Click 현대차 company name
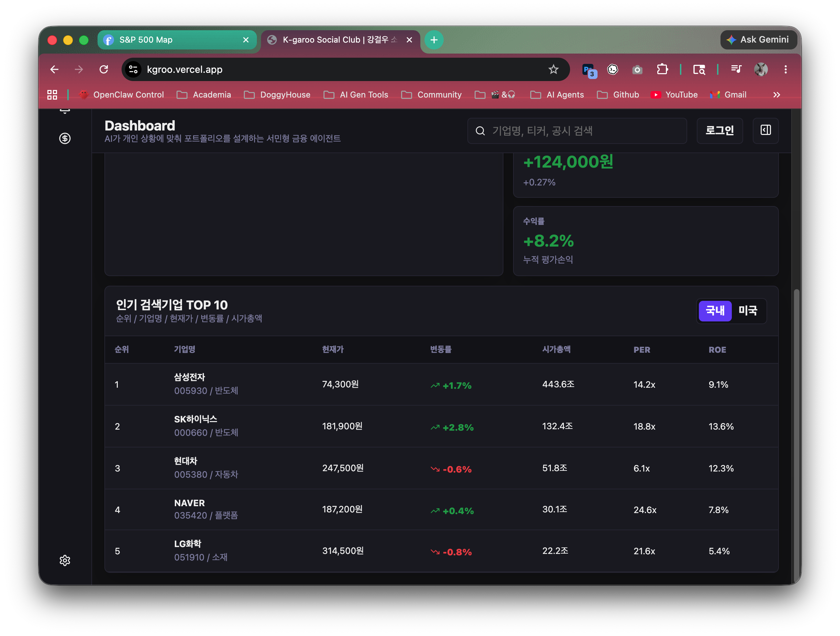Screen dimensions: 840x636 (186, 461)
